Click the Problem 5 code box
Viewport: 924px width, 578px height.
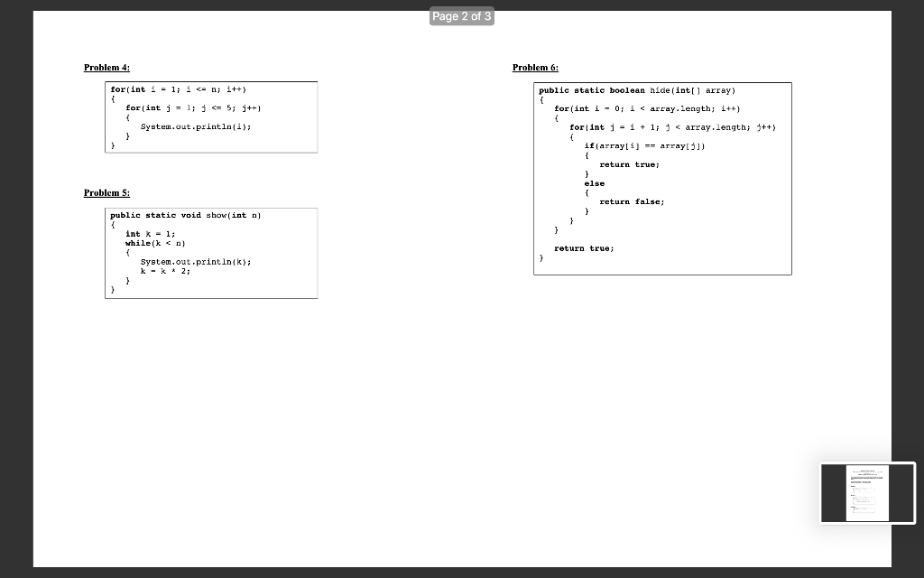(211, 253)
